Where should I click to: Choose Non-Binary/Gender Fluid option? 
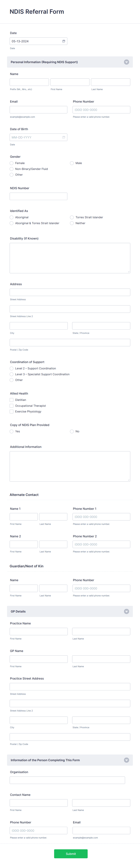click(x=11, y=169)
